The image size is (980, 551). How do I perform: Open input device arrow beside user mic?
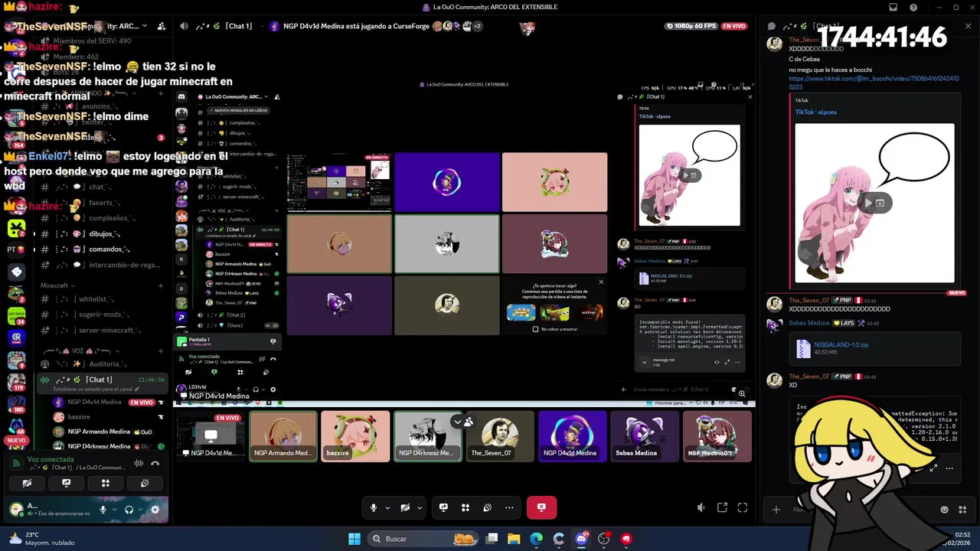[x=114, y=510]
